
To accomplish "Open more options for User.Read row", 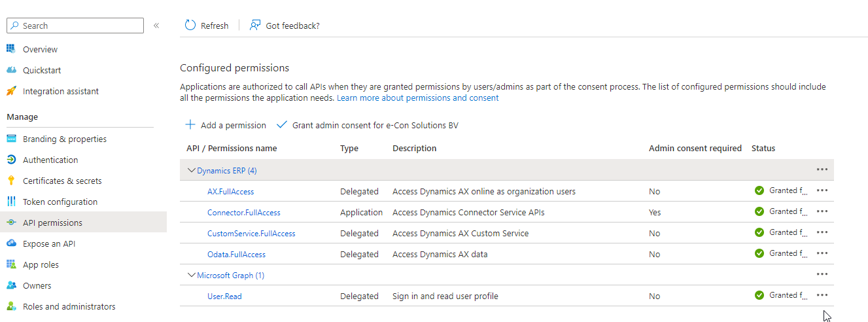I will click(822, 295).
